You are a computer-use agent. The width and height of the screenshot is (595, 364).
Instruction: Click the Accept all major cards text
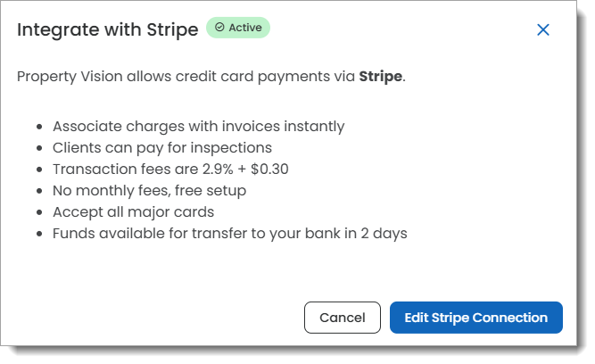click(x=133, y=212)
